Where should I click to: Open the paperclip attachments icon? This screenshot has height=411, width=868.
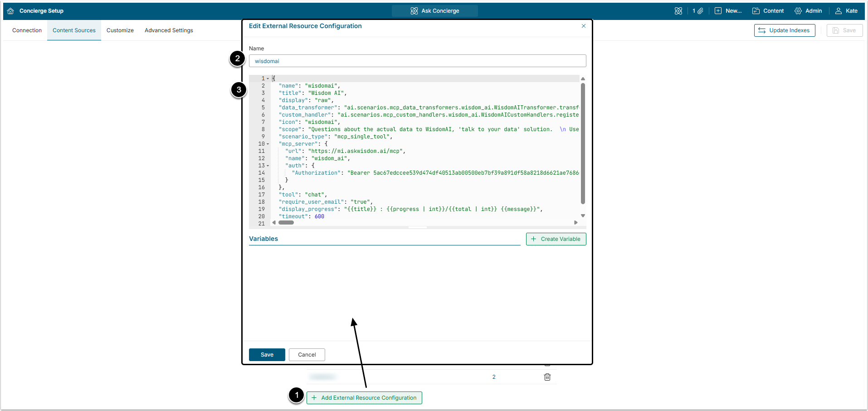click(700, 11)
